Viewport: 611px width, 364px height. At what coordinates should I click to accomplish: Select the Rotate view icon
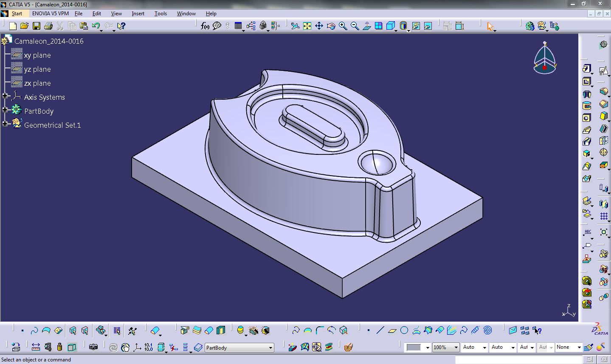pyautogui.click(x=331, y=26)
